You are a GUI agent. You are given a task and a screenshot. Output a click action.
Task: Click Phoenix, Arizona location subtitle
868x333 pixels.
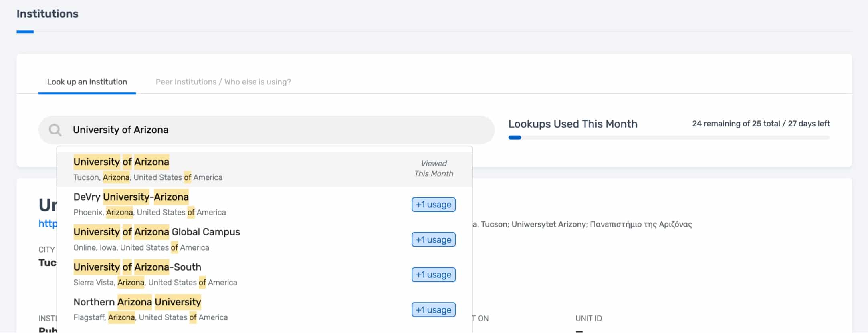pyautogui.click(x=149, y=212)
